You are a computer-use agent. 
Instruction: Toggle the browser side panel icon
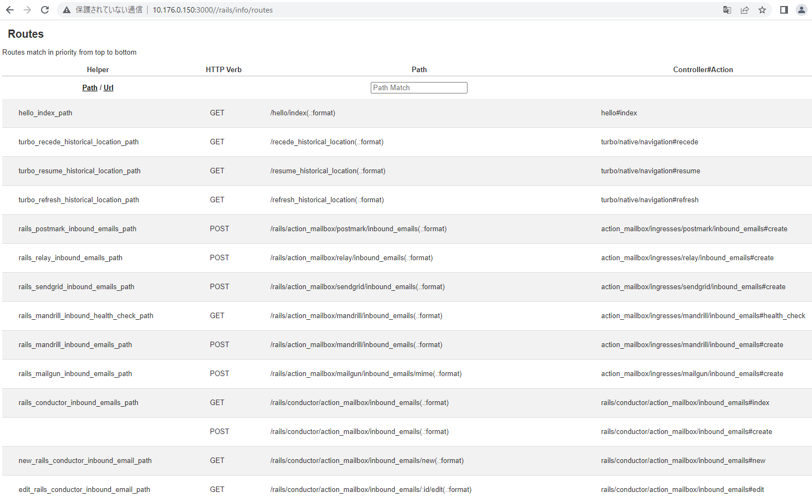[x=784, y=10]
